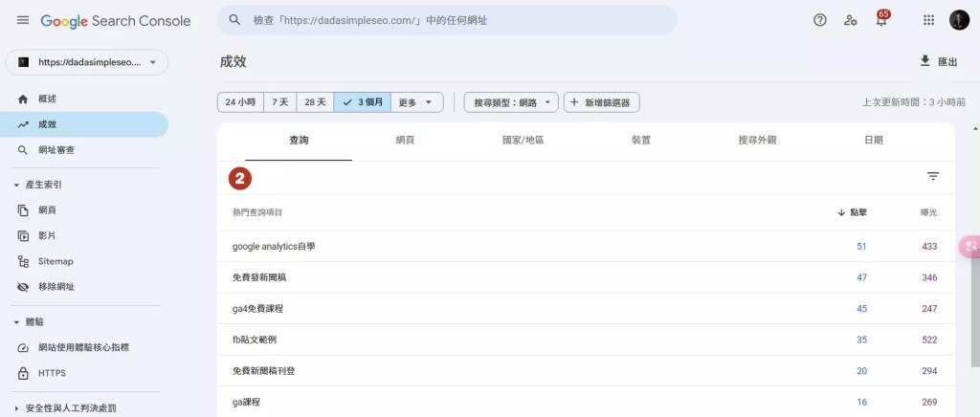
Task: Click the Sitemap tree icon
Action: 23,261
